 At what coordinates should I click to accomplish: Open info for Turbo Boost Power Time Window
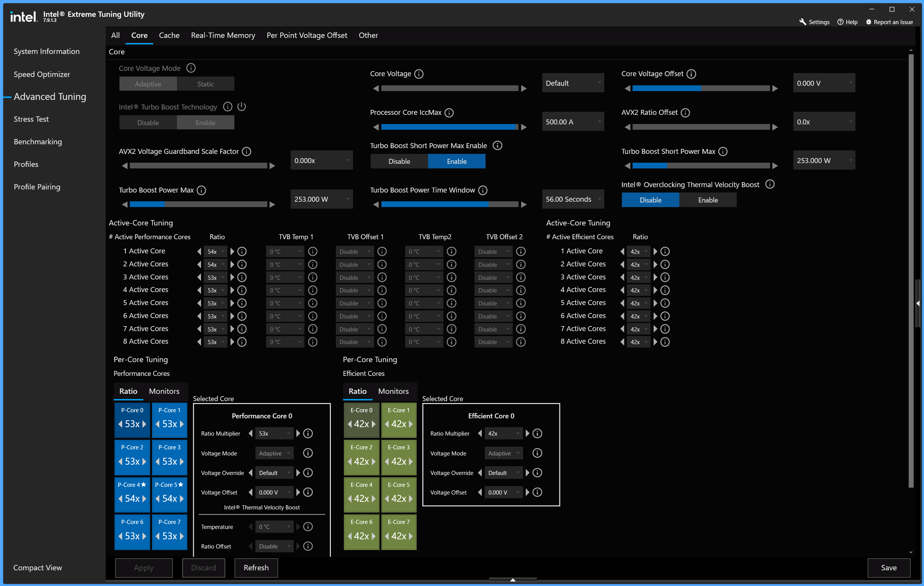(483, 190)
